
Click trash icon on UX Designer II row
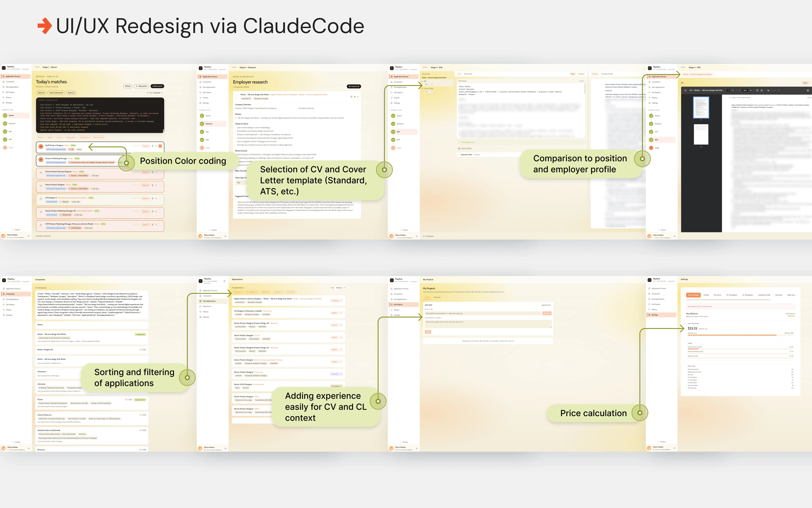tap(153, 198)
